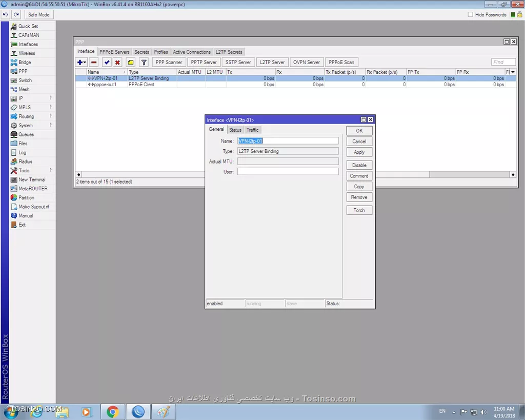Viewport: 525px width, 420px height.
Task: Open the Paint icon in the taskbar
Action: (x=164, y=412)
